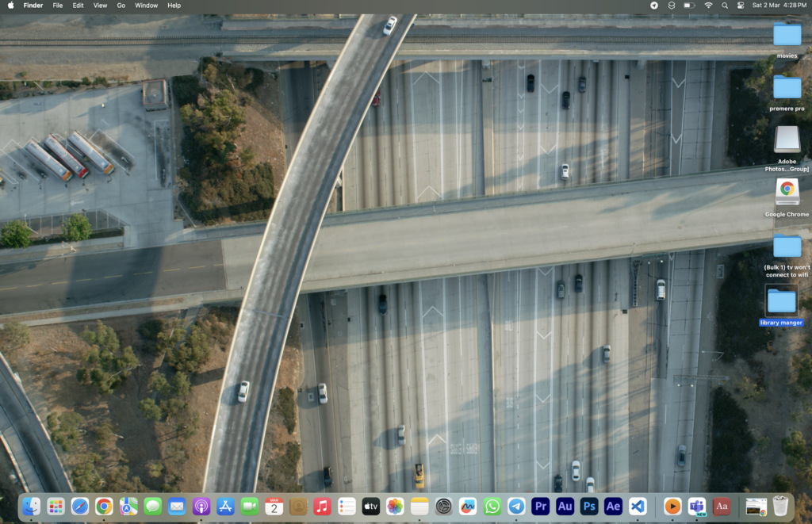The image size is (812, 524).
Task: Select the library manger desktop folder
Action: point(781,305)
